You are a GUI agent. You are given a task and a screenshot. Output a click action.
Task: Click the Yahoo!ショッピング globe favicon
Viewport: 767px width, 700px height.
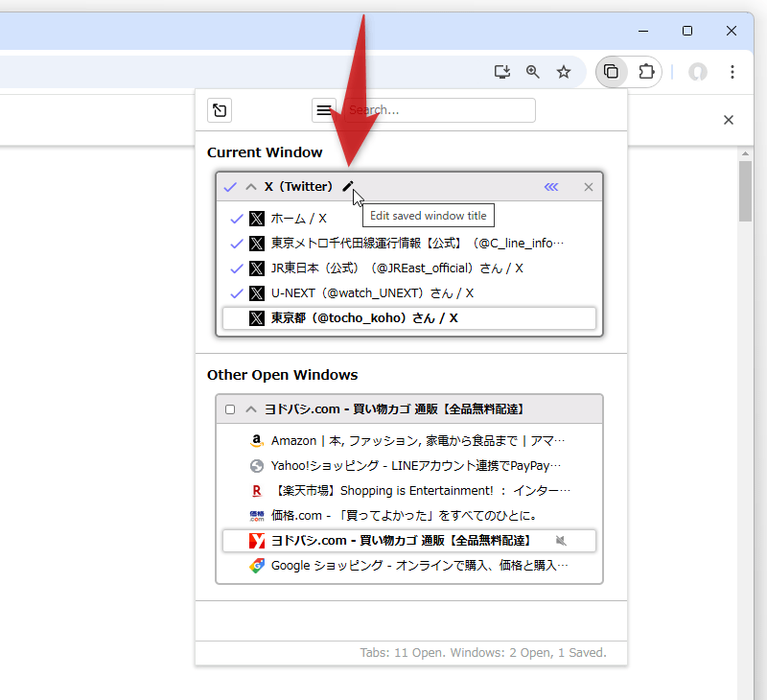tap(257, 466)
